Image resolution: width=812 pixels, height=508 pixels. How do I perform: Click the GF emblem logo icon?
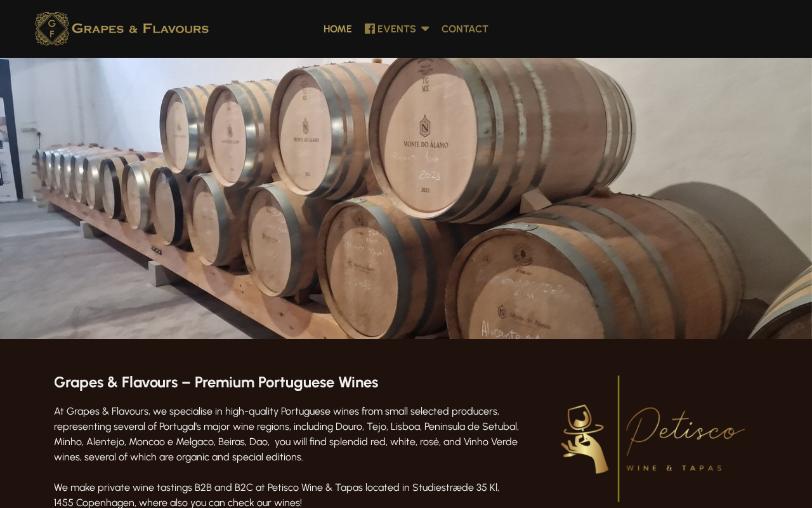point(51,29)
